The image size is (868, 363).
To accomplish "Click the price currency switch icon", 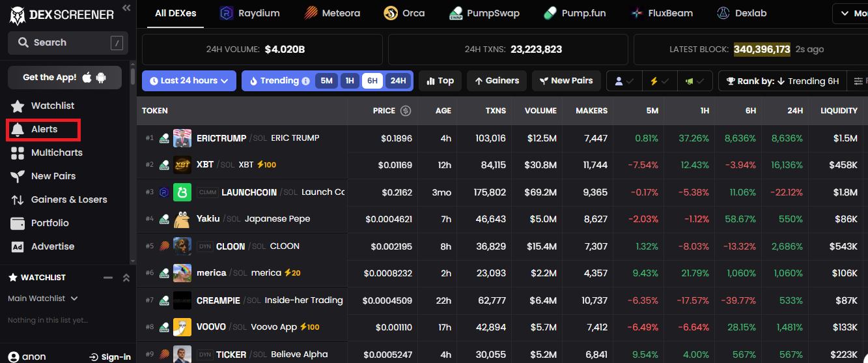I will [406, 111].
